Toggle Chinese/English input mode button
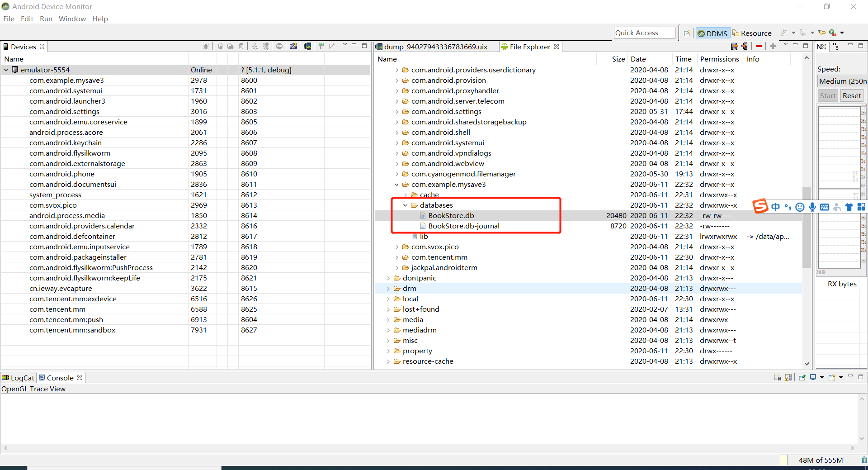This screenshot has height=470, width=868. click(x=776, y=207)
